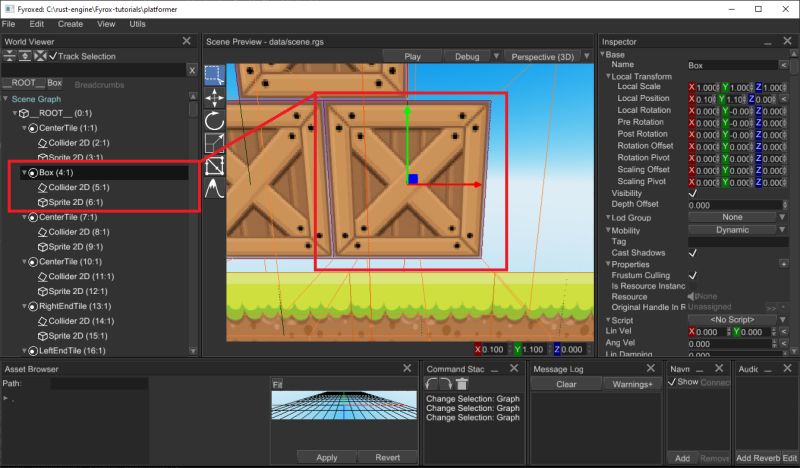Viewport: 800px width, 468px height.
Task: Click the Collider 2D (5:1) shape icon
Action: click(43, 187)
